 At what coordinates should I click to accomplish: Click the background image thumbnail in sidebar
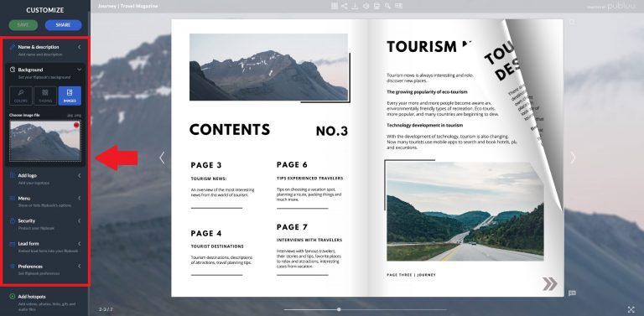point(45,140)
